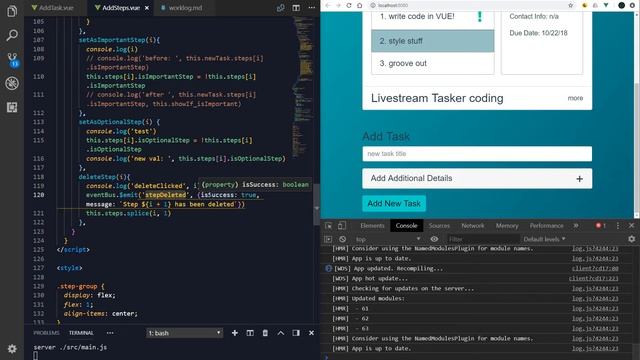Select the '1. write code in VUE!' step
Image resolution: width=640 pixels, height=360 pixels.
[433, 19]
